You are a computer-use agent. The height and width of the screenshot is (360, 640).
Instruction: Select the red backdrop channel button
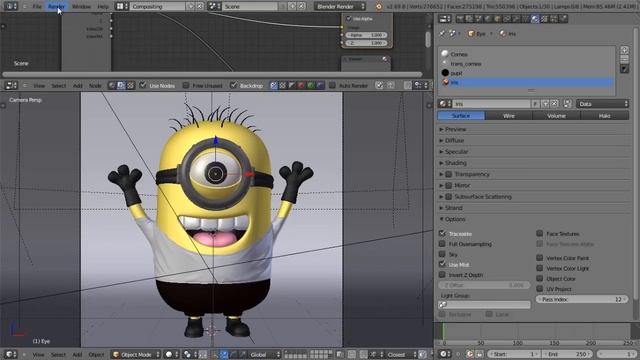coord(301,85)
